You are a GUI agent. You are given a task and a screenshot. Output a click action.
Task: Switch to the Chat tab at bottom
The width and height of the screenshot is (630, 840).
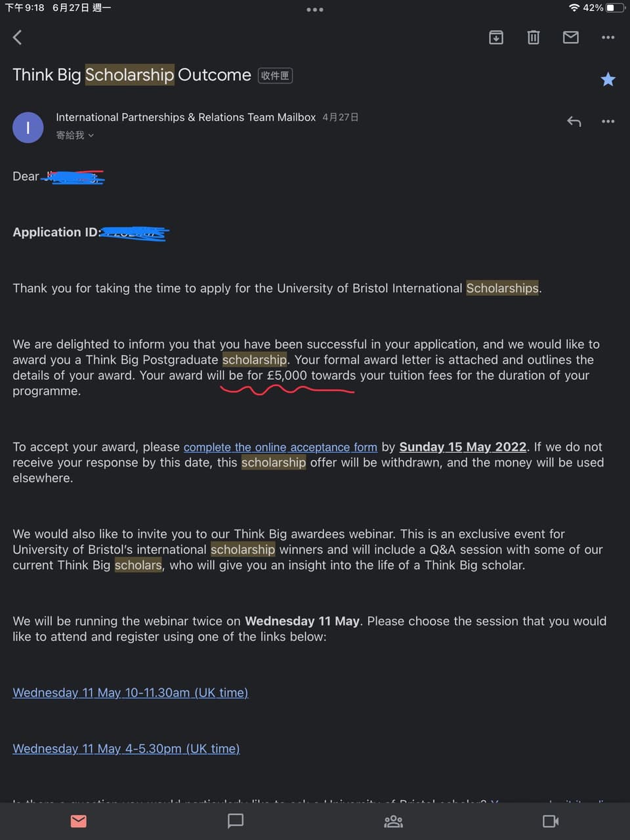[x=236, y=821]
